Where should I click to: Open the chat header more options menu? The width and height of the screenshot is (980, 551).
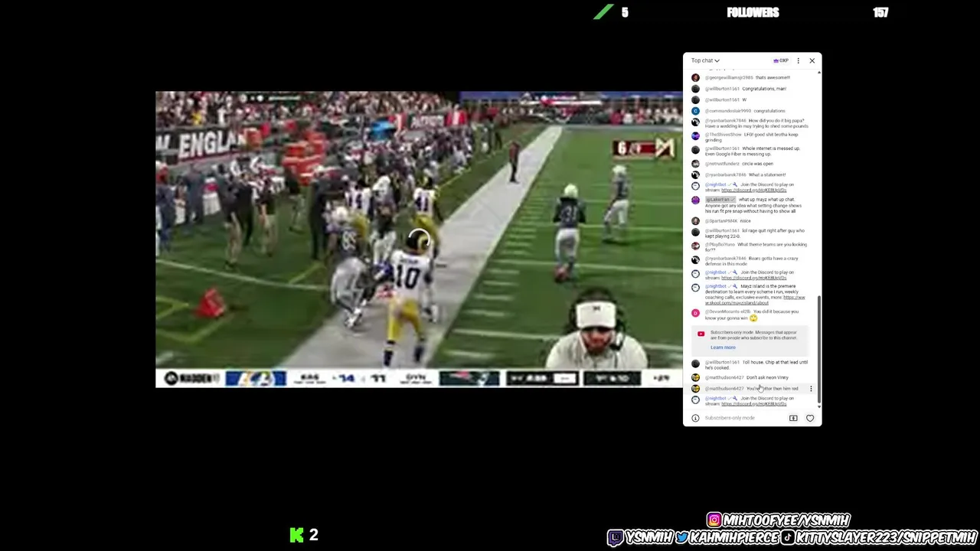tap(798, 60)
